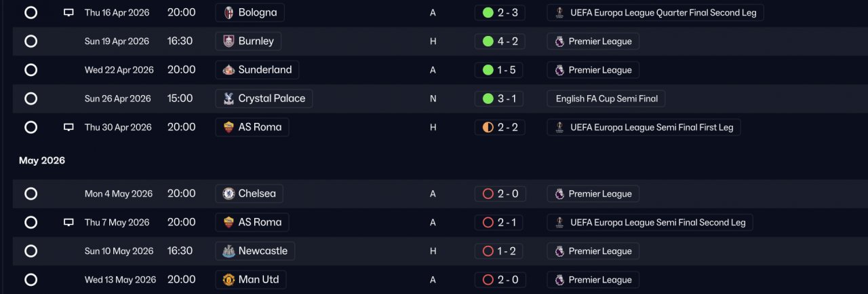This screenshot has width=868, height=294.
Task: Open UEFA Europa League Quarter Final Second Leg
Action: click(655, 12)
